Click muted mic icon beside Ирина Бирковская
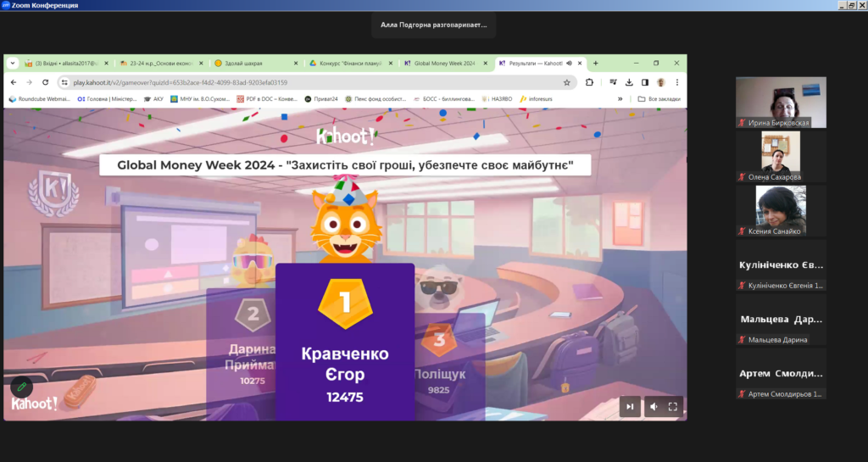 coord(742,123)
